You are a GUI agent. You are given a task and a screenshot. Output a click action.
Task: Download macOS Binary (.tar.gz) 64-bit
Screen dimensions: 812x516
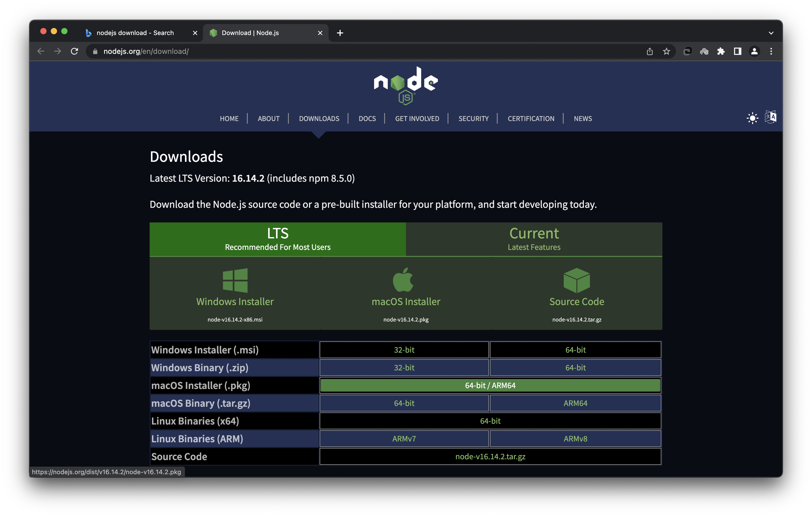(404, 403)
